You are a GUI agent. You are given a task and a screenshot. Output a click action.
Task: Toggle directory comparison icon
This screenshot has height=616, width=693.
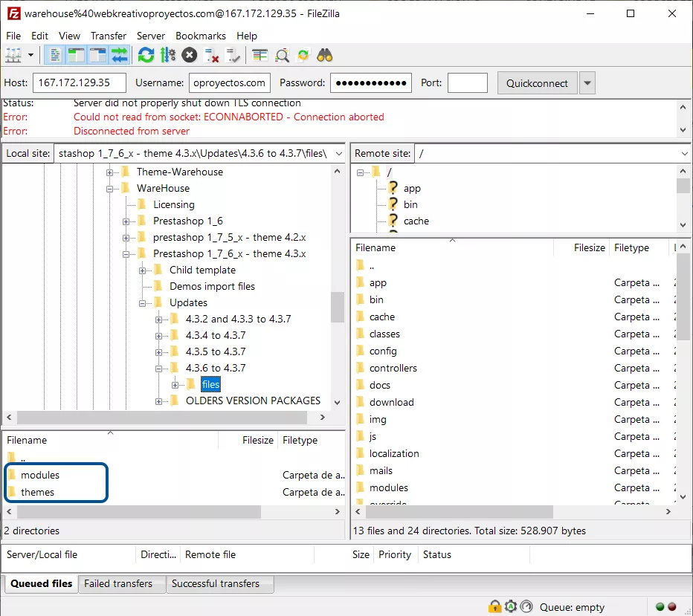click(x=282, y=55)
